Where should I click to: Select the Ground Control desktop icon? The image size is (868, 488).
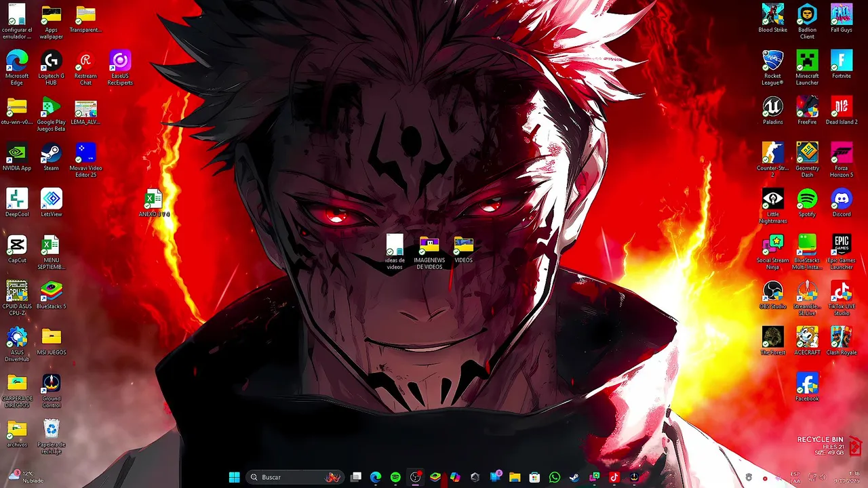[x=51, y=390]
